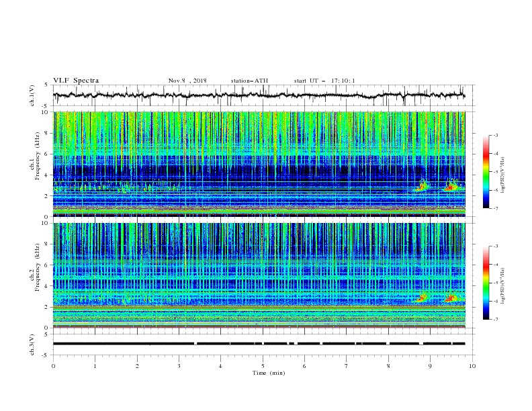Click the "0" tick on the time axis

[53, 366]
